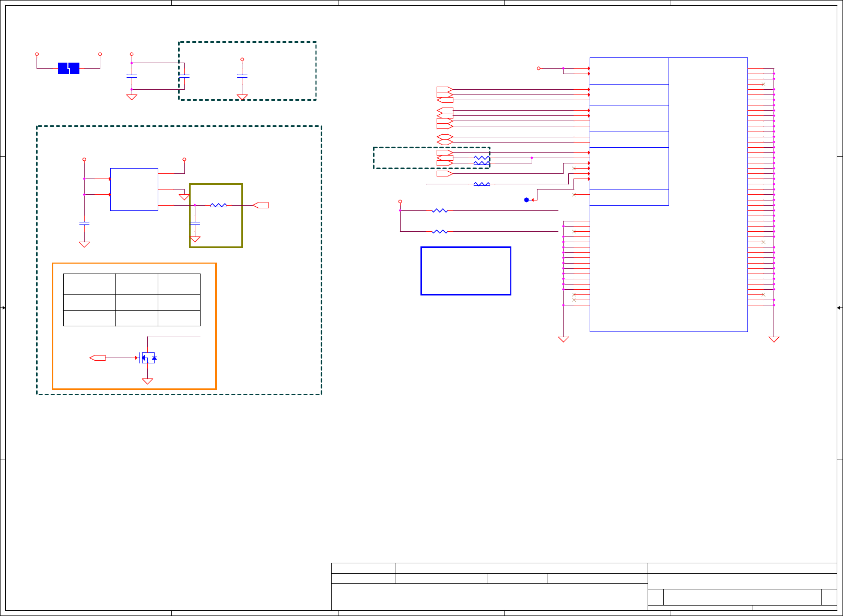Select the solid blue test point dot

coord(526,200)
